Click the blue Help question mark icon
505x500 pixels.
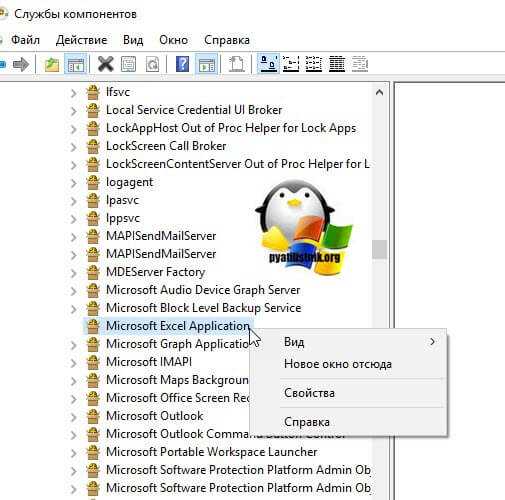pyautogui.click(x=182, y=64)
